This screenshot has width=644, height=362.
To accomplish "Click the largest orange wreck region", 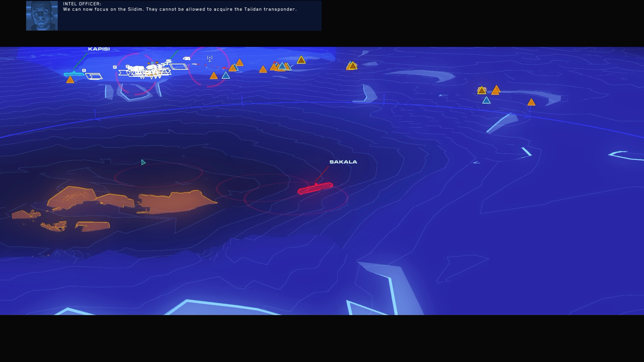I will point(178,202).
